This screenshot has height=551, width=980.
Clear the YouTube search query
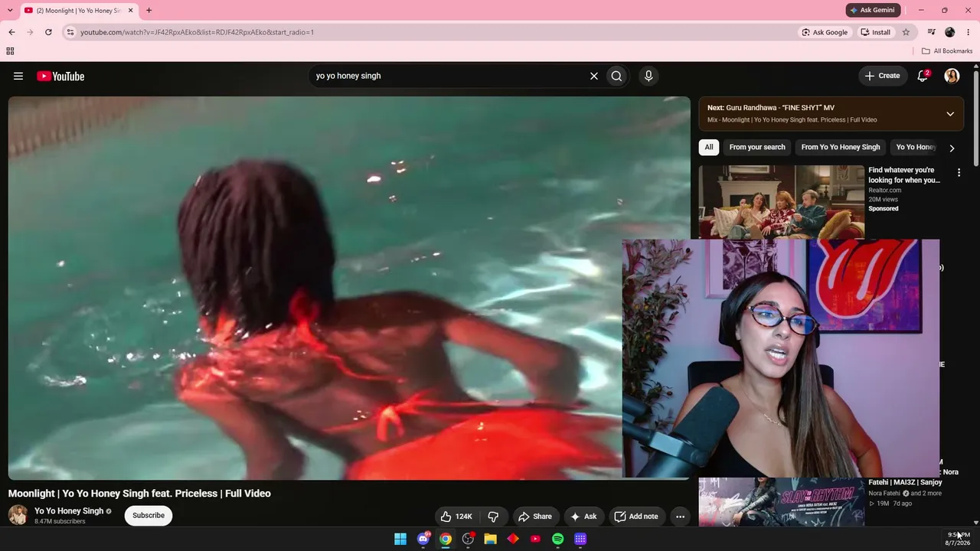point(593,76)
